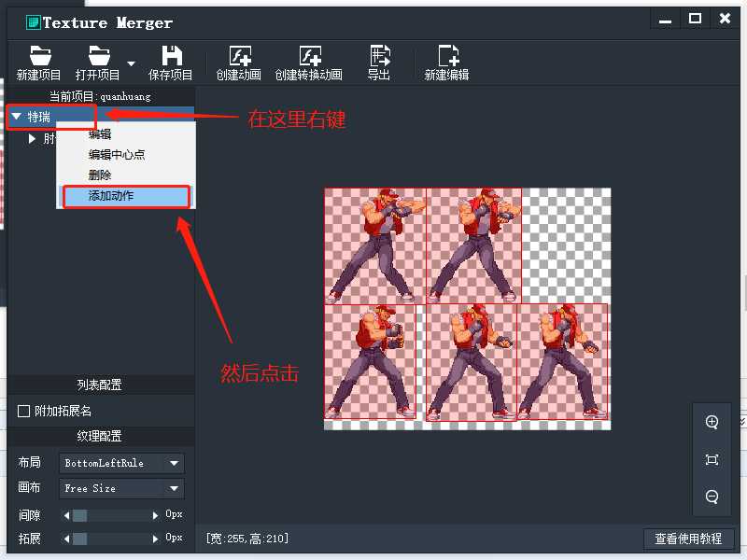Click the 当前项目: quanhuang label
The width and height of the screenshot is (747, 560).
(100, 97)
